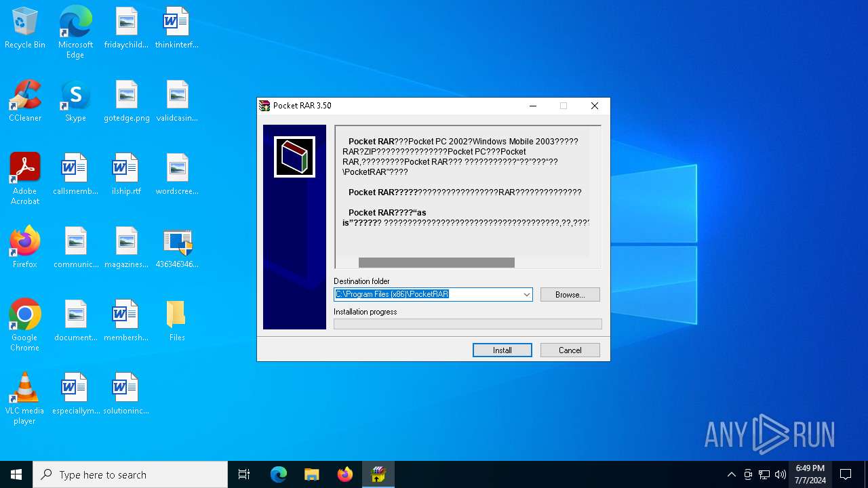The image size is (868, 488).
Task: Select the magazines image file icon
Action: pyautogui.click(x=126, y=248)
